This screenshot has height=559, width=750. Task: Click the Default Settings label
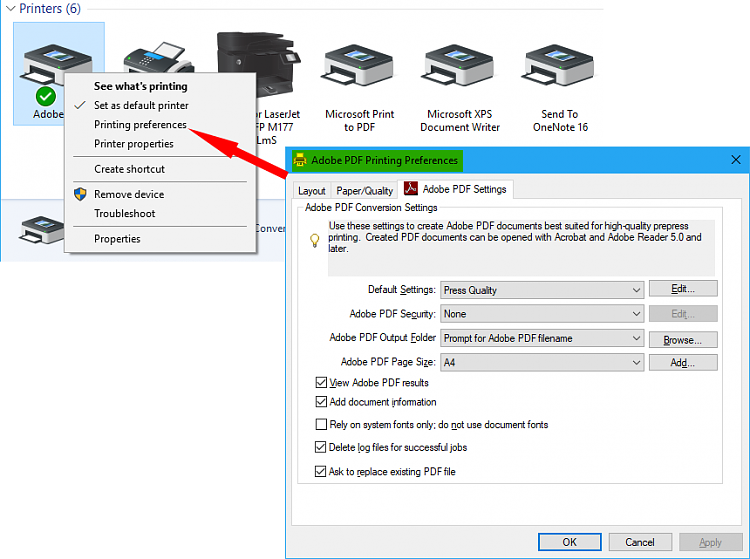coord(402,290)
